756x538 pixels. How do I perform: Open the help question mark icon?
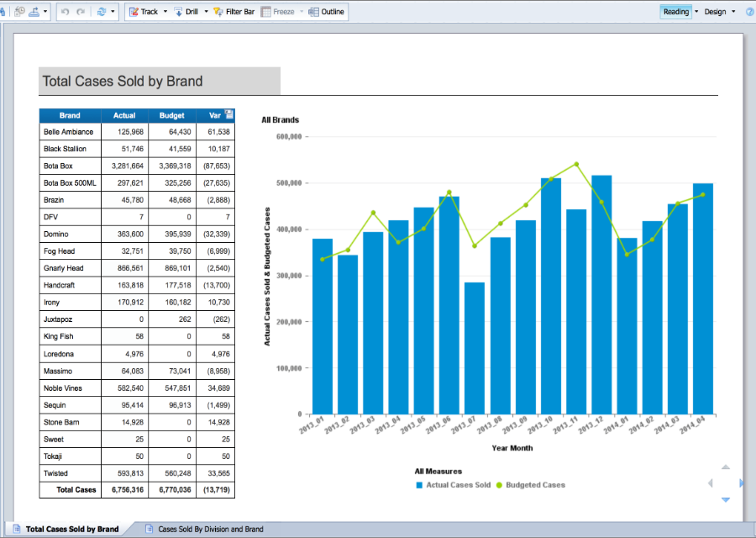click(750, 12)
